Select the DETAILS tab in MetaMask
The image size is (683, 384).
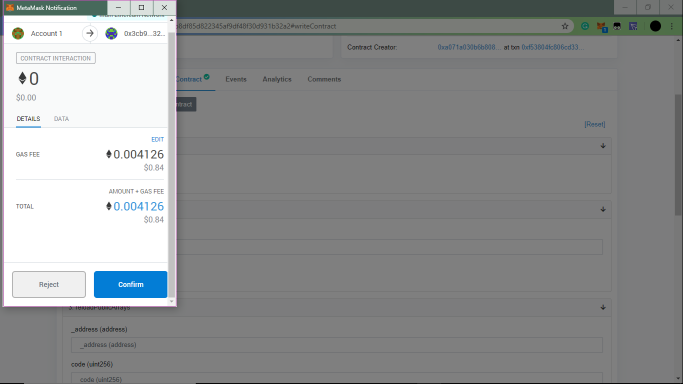28,118
